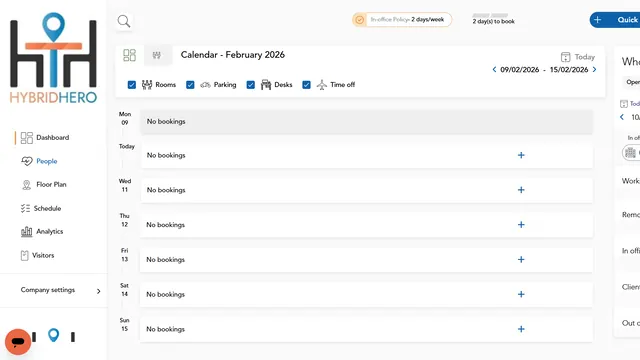Click the Schedule checklist icon
The height and width of the screenshot is (360, 640).
pos(25,209)
